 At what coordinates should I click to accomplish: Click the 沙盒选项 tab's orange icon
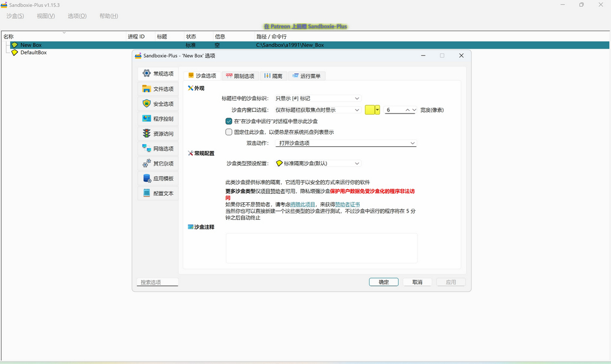coord(191,76)
